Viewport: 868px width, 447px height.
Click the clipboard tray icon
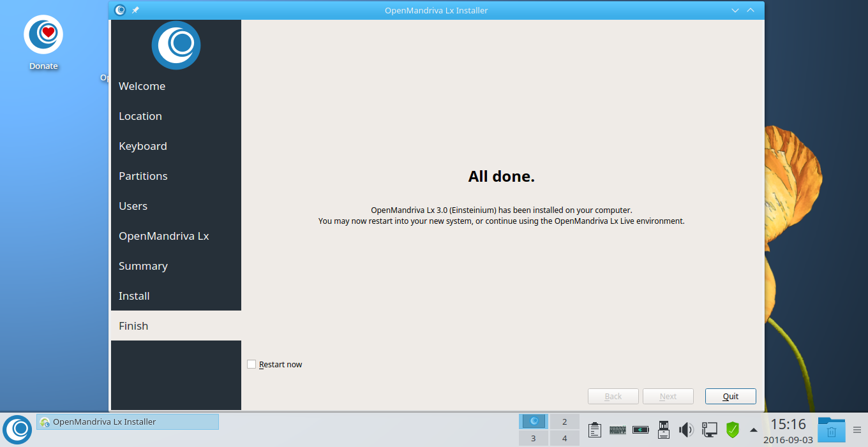tap(594, 430)
